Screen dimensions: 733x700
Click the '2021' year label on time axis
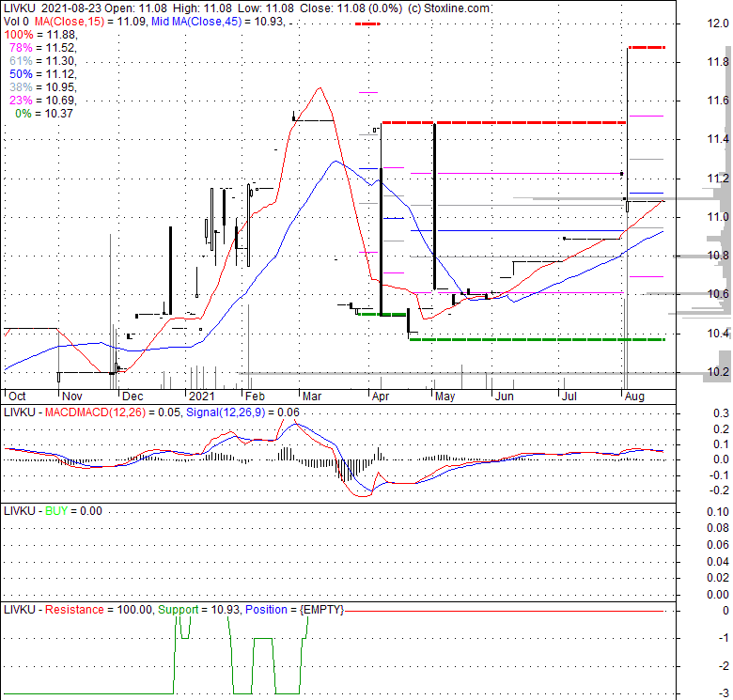(201, 397)
